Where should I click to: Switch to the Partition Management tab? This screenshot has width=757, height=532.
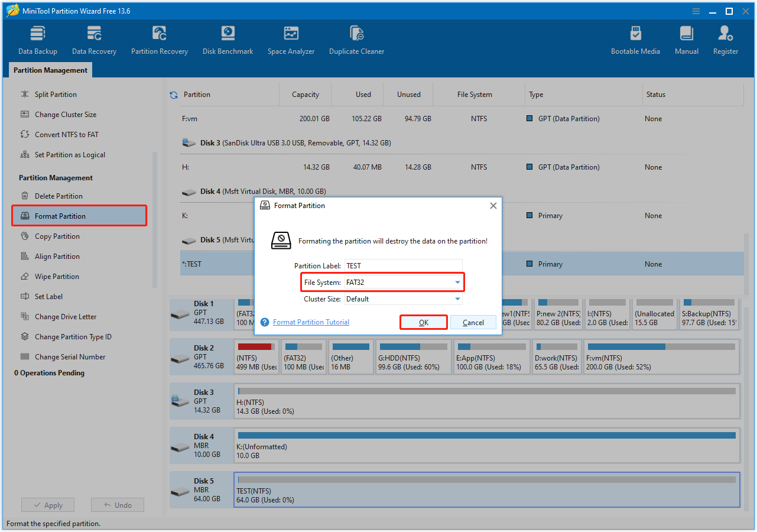[x=50, y=70]
